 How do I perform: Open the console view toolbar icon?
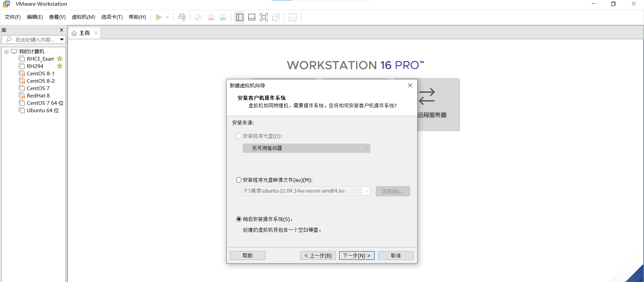coord(292,17)
